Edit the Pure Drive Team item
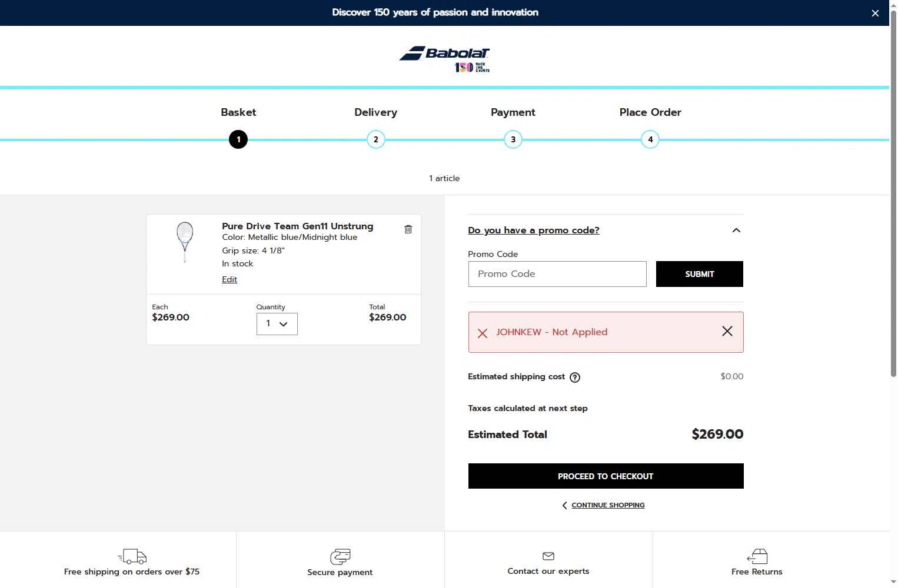Screen dimensions: 898x588 [230, 279]
